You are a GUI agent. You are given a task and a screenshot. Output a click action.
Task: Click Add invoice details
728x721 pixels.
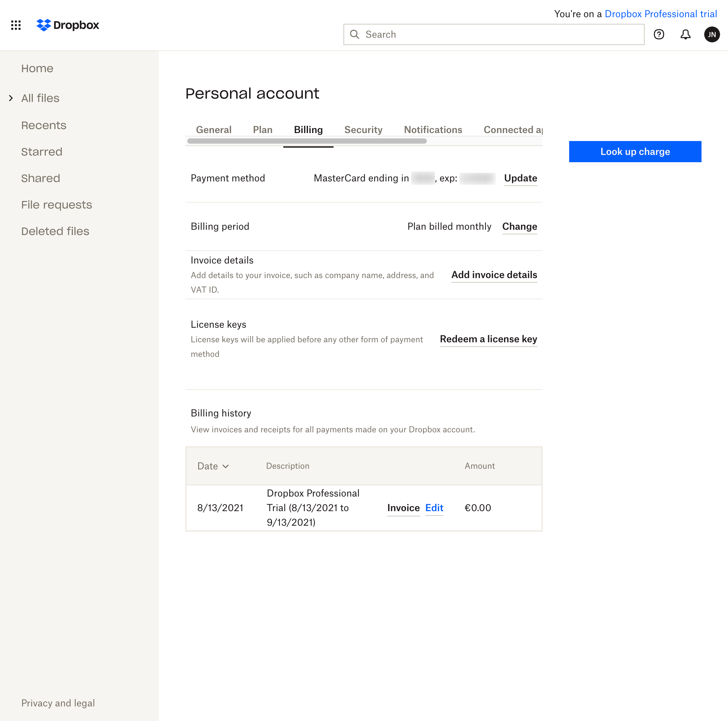(x=494, y=275)
